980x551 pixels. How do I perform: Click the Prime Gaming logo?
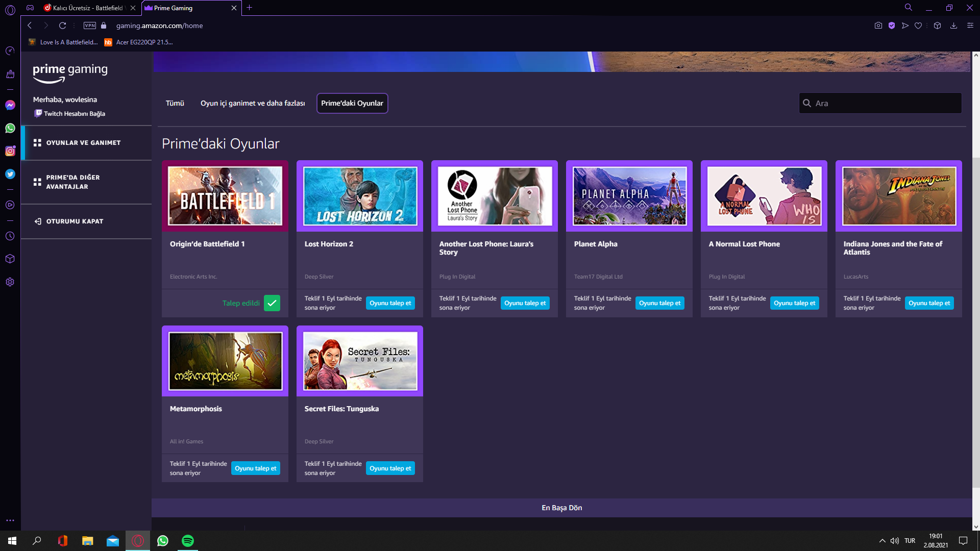[x=70, y=73]
